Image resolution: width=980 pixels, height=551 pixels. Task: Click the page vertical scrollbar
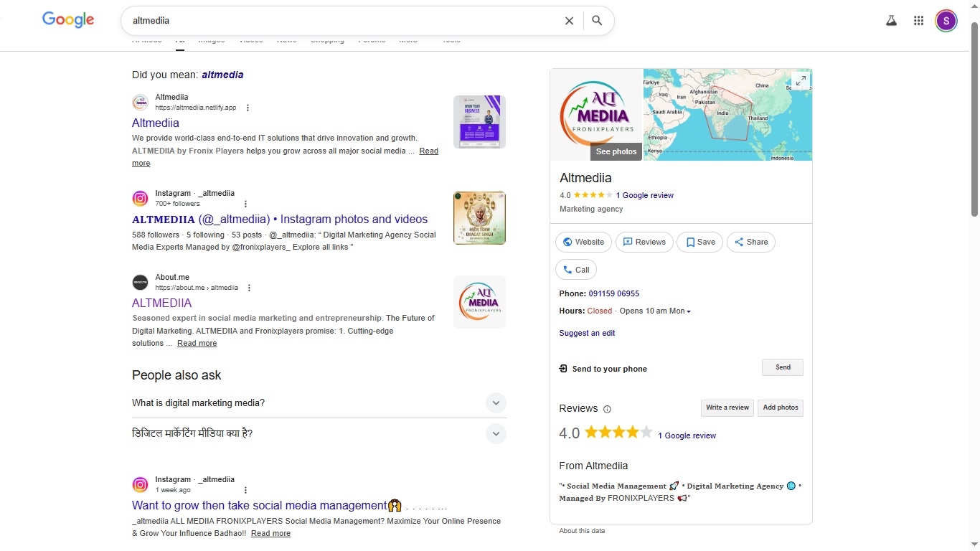974,118
